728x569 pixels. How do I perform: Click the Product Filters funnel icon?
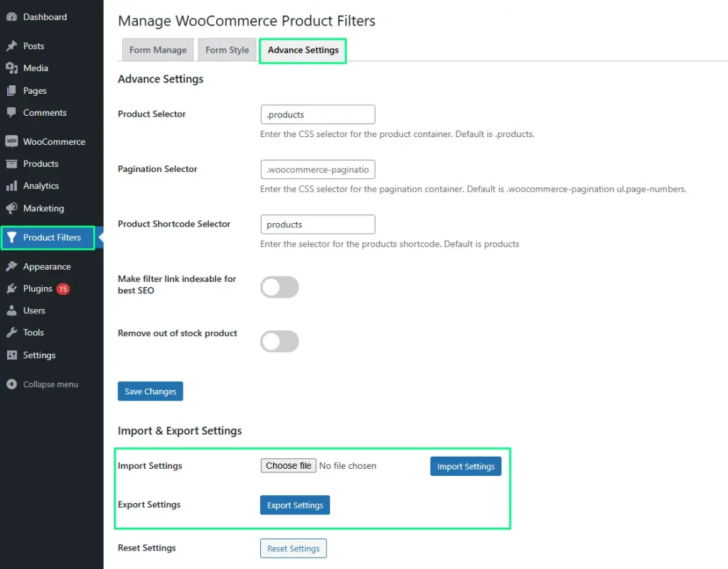coord(11,237)
